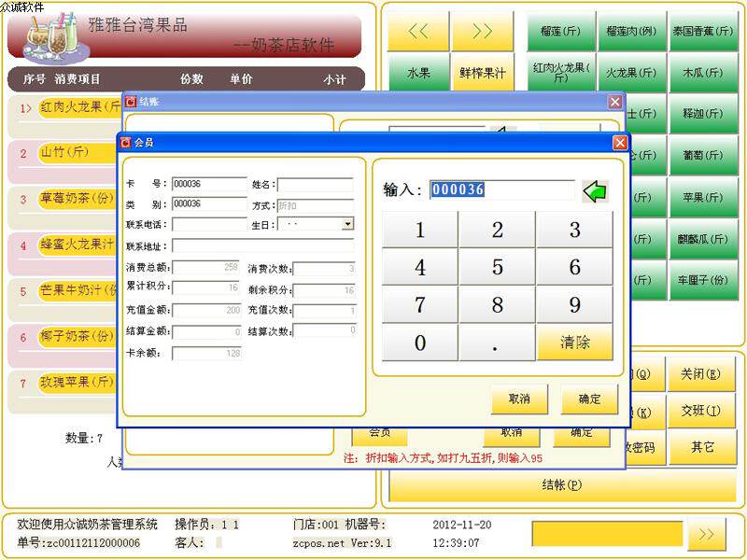Click 确定 in the member dialog
The image size is (747, 560).
(589, 399)
